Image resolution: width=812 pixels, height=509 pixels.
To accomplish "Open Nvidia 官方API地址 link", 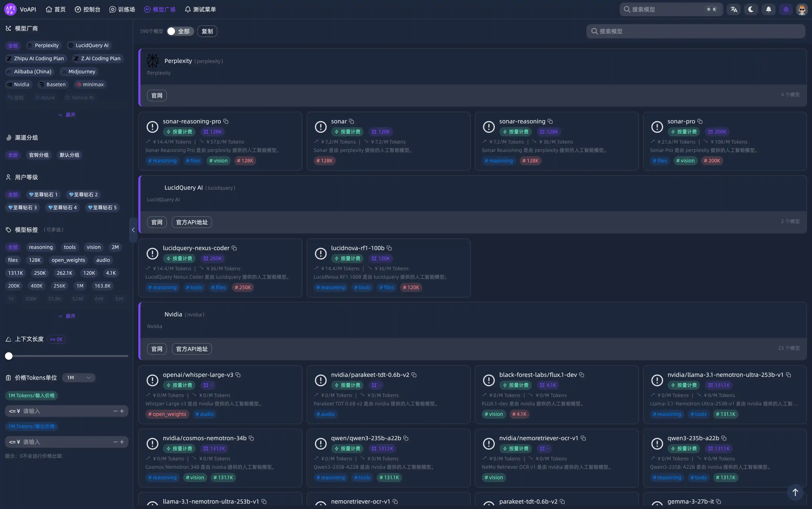I will click(x=192, y=349).
